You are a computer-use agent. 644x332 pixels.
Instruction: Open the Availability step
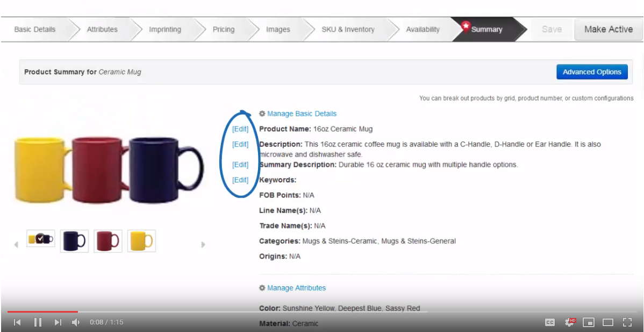(423, 30)
